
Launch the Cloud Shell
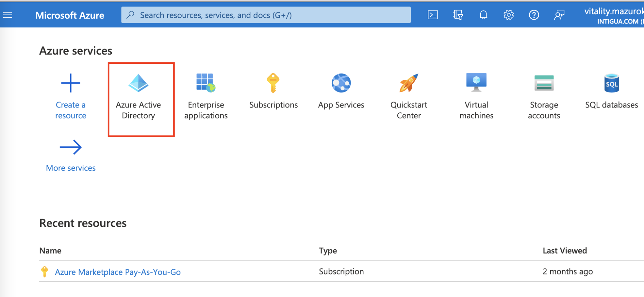click(x=433, y=15)
